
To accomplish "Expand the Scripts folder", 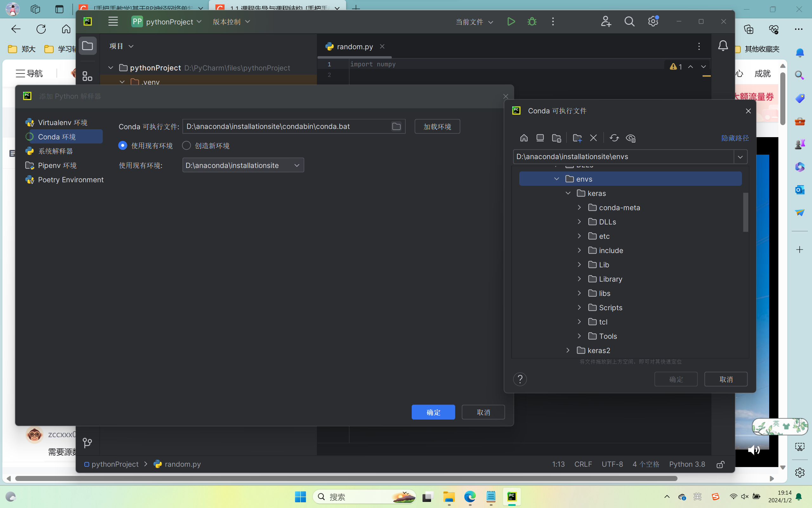I will (579, 307).
